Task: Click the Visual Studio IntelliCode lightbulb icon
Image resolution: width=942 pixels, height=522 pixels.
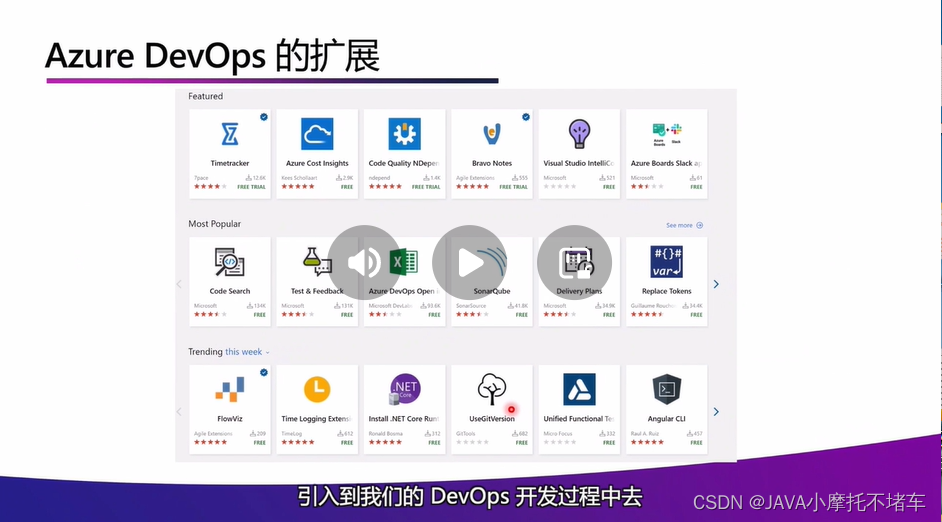Action: (579, 133)
